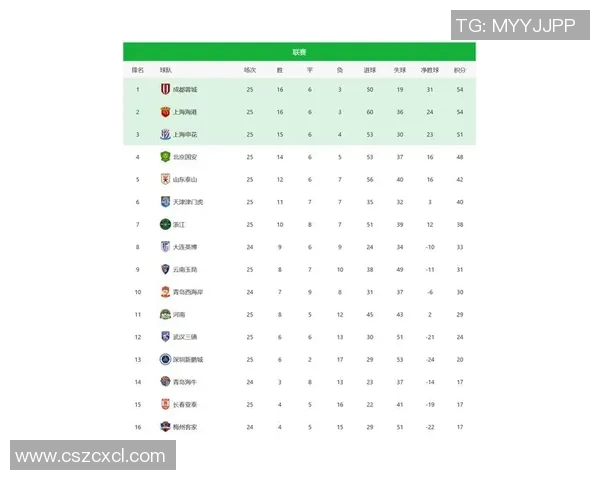The width and height of the screenshot is (600, 480).
Task: Open the 青岛西海岸 team link
Action: (187, 292)
